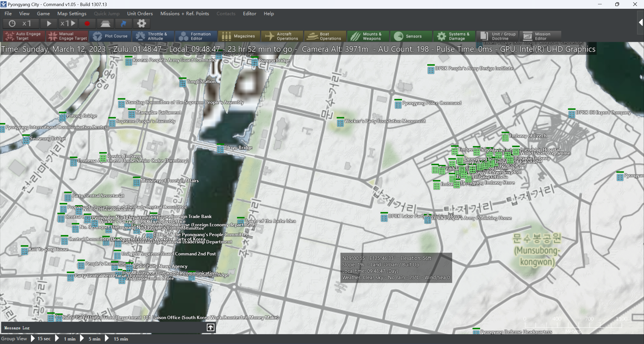644x344 pixels.
Task: Select DPRK Labor Party Publishing House icon
Action: [x=384, y=218]
